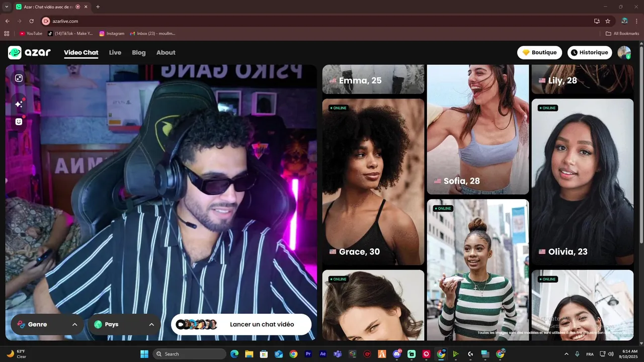Open the Olivia, 23 profile card
This screenshot has width=644, height=362.
[583, 182]
